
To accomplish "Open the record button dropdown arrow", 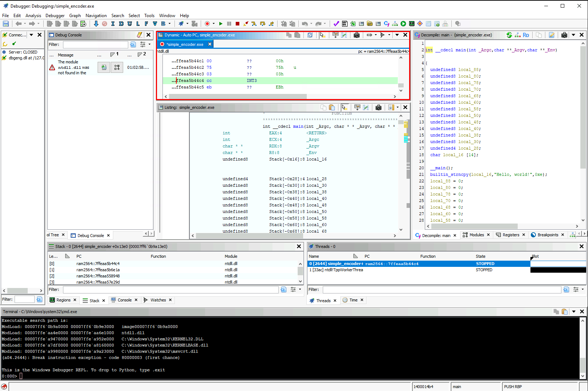I will click(x=213, y=24).
